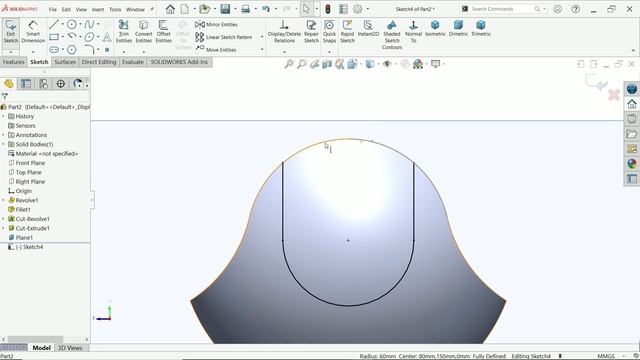640x360 pixels.
Task: Switch to Dimetric view
Action: (x=458, y=29)
